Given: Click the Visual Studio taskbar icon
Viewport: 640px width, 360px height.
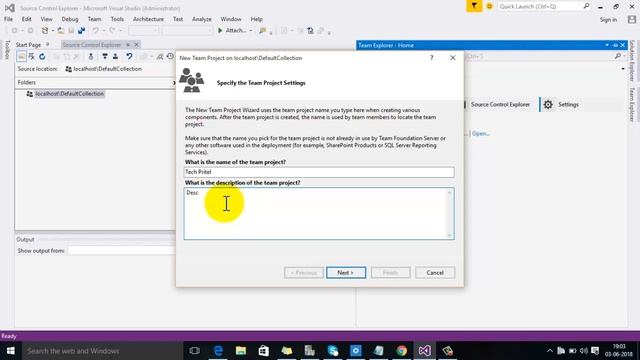Looking at the screenshot, I should tap(424, 351).
